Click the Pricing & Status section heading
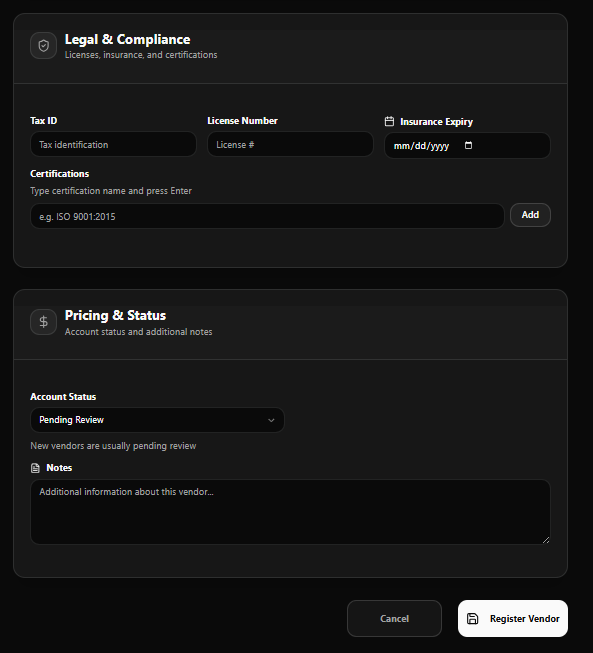Viewport: 593px width, 653px height. pos(115,315)
